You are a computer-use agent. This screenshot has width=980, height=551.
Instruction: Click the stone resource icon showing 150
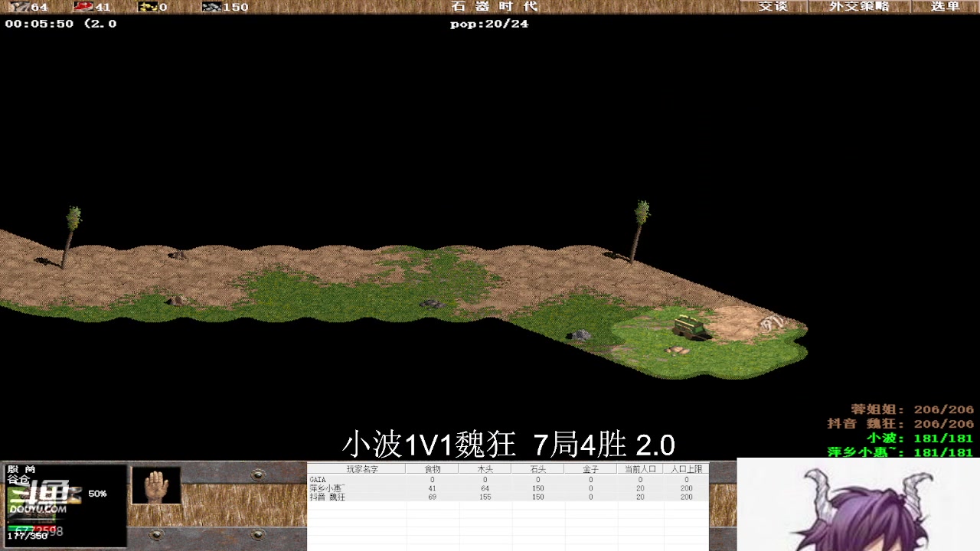pos(211,7)
